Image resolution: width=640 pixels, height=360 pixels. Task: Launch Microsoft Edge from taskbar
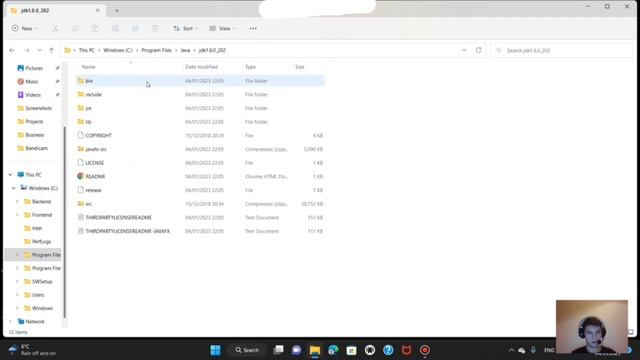(333, 350)
